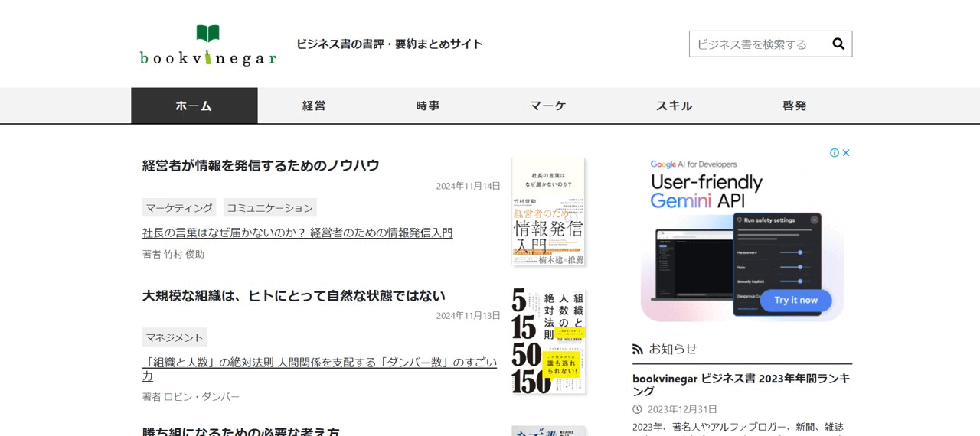Close the Gemini API advertisement

click(846, 153)
